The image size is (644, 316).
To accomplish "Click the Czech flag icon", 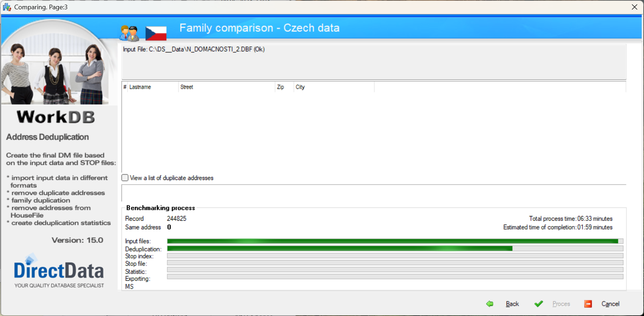I will coord(156,34).
